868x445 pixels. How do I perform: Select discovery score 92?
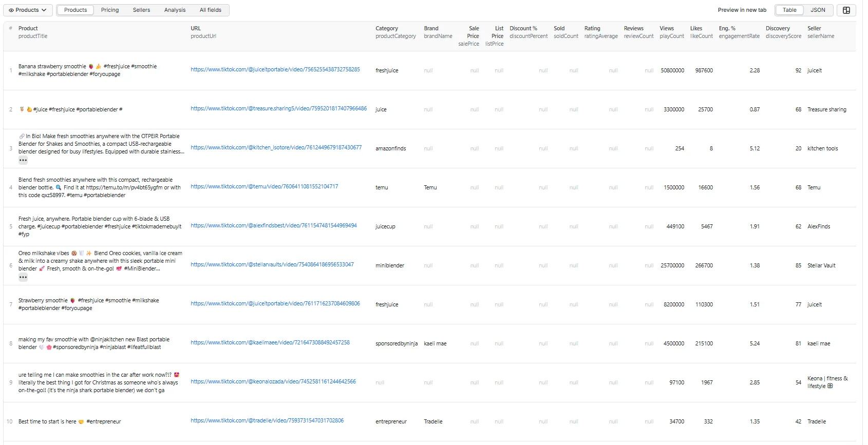coord(798,70)
